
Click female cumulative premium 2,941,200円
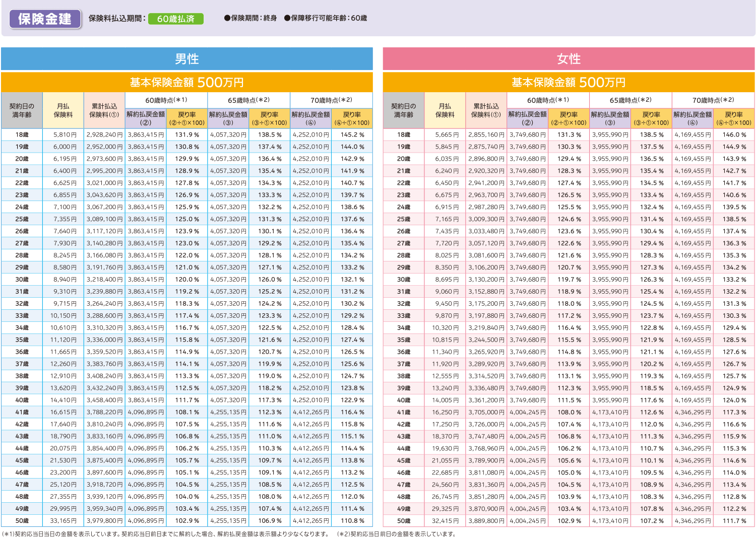486,183
